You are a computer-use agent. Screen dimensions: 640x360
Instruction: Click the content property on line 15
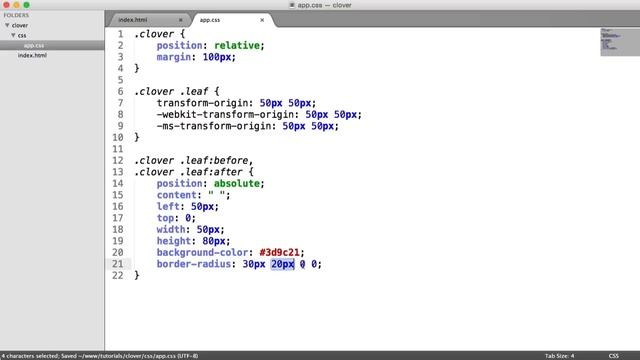coord(176,195)
